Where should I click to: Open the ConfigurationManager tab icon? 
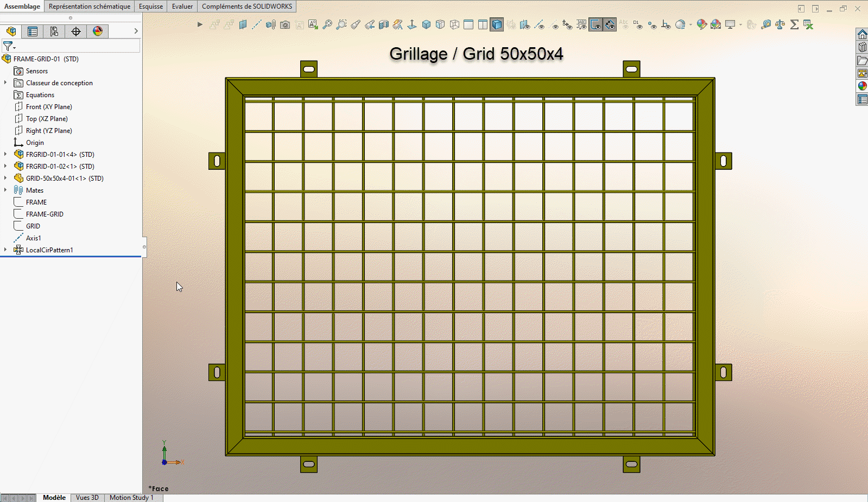[x=54, y=31]
